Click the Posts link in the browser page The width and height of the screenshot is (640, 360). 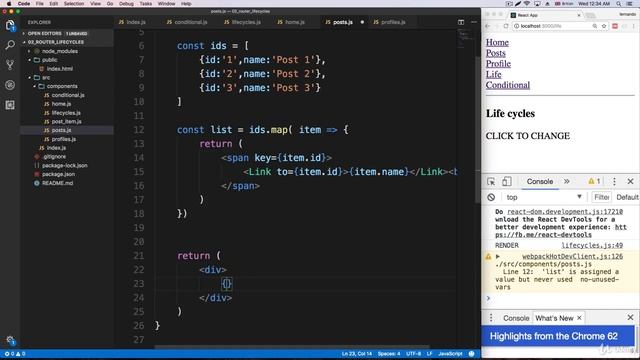(496, 53)
